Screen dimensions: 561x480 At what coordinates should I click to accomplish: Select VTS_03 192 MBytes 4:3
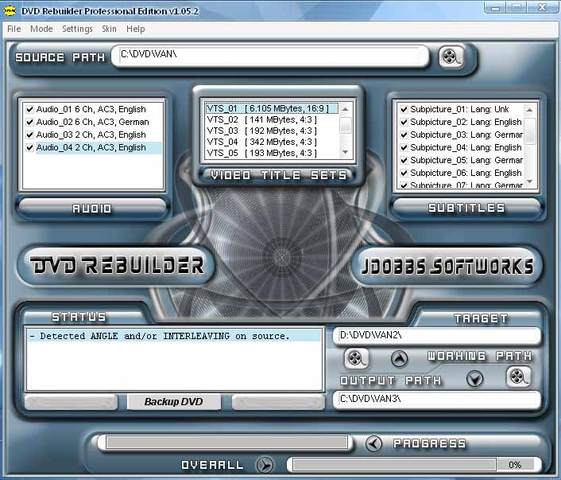point(272,131)
